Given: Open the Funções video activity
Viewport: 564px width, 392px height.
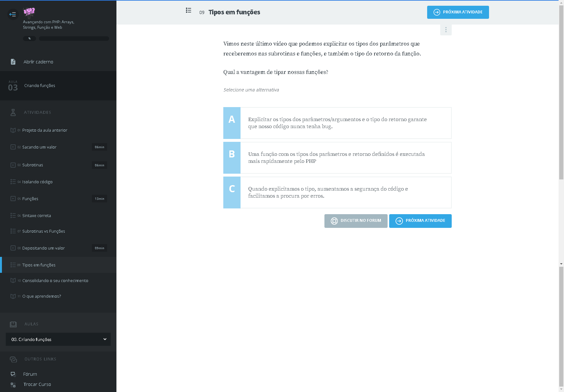Looking at the screenshot, I should point(30,199).
